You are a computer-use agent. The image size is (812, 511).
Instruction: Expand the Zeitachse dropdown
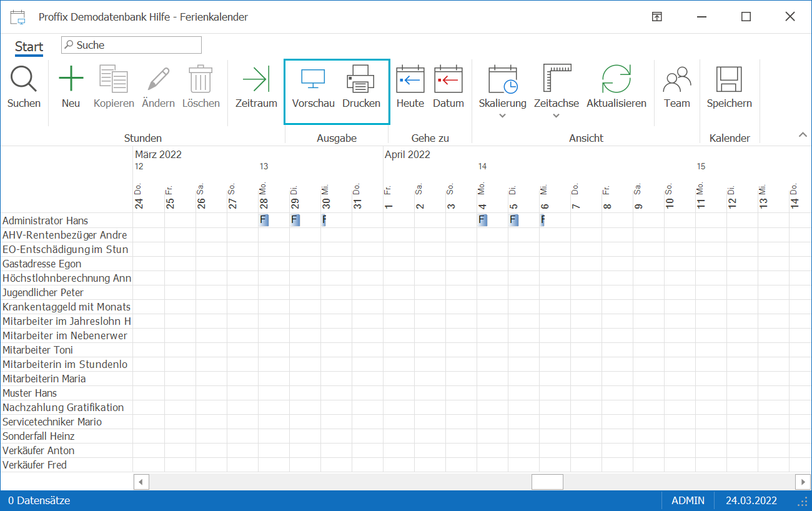557,116
